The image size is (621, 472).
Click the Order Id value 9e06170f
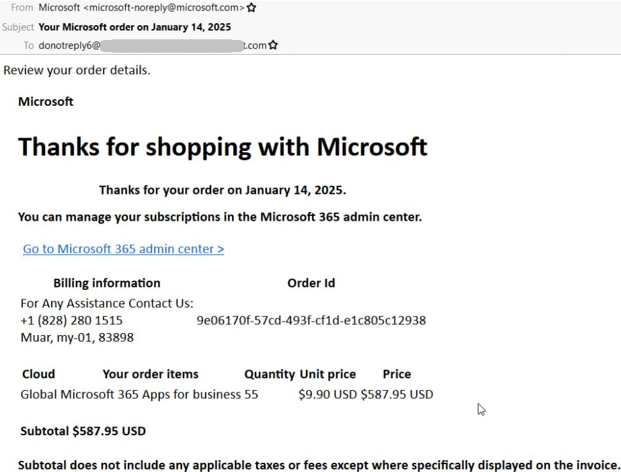(311, 320)
